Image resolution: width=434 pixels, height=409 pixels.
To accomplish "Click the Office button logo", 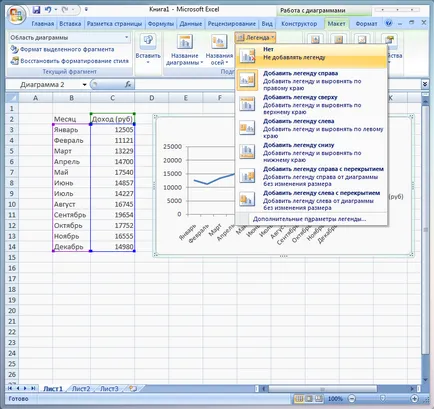I will [17, 15].
